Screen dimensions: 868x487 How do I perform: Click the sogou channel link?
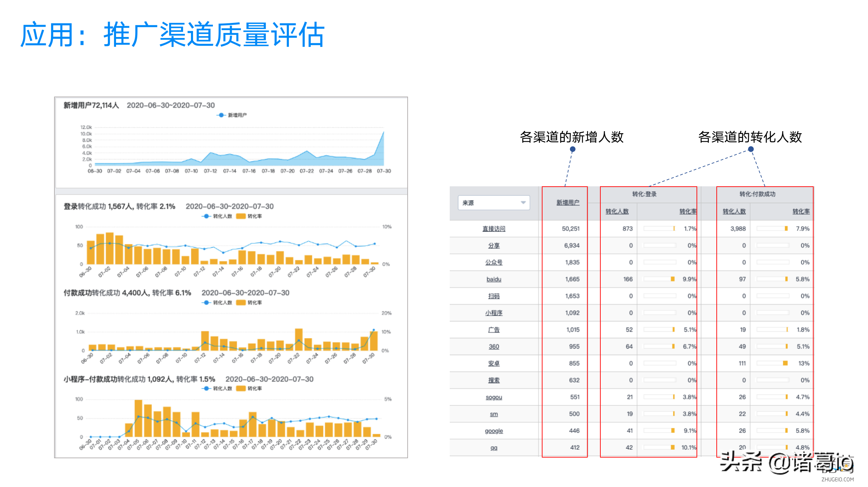coord(494,397)
